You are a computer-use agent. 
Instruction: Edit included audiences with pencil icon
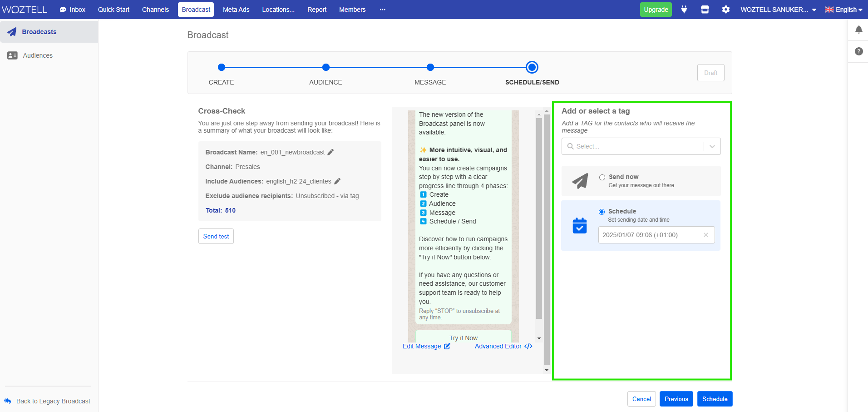(337, 181)
